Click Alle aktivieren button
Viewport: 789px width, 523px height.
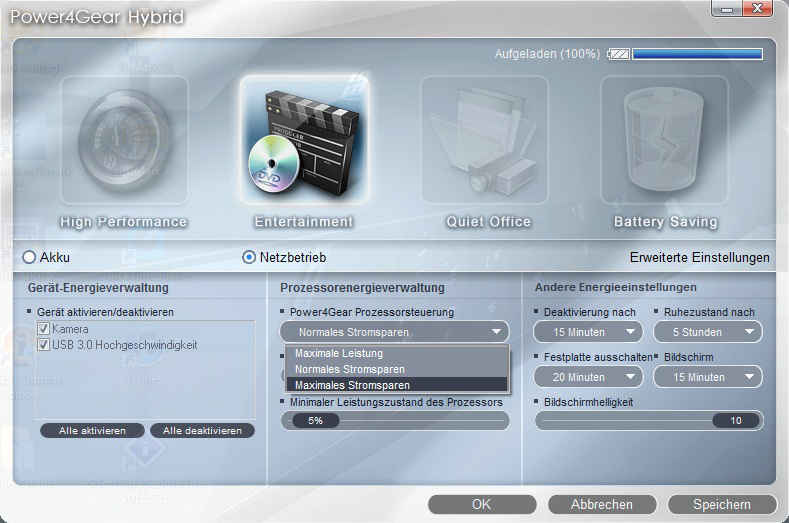pos(92,430)
